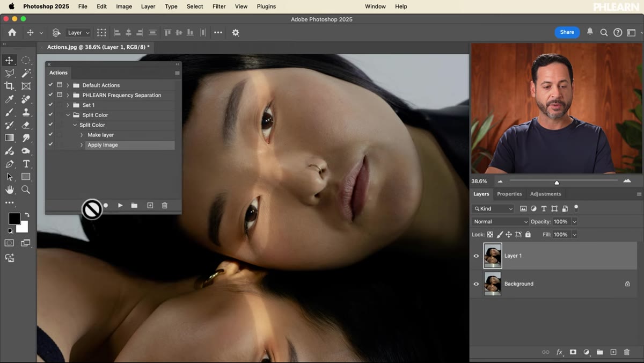This screenshot has height=363, width=644.
Task: Open the Kind layer filter dropdown
Action: pos(493,208)
